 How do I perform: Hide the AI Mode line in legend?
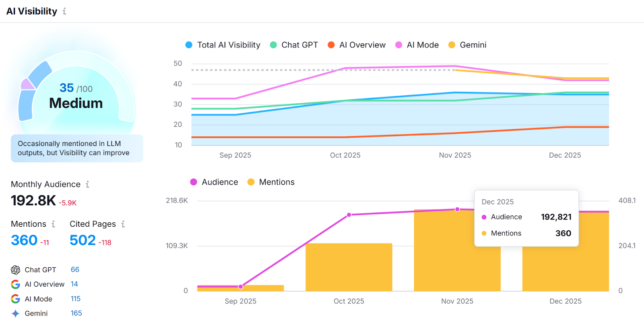pyautogui.click(x=417, y=45)
